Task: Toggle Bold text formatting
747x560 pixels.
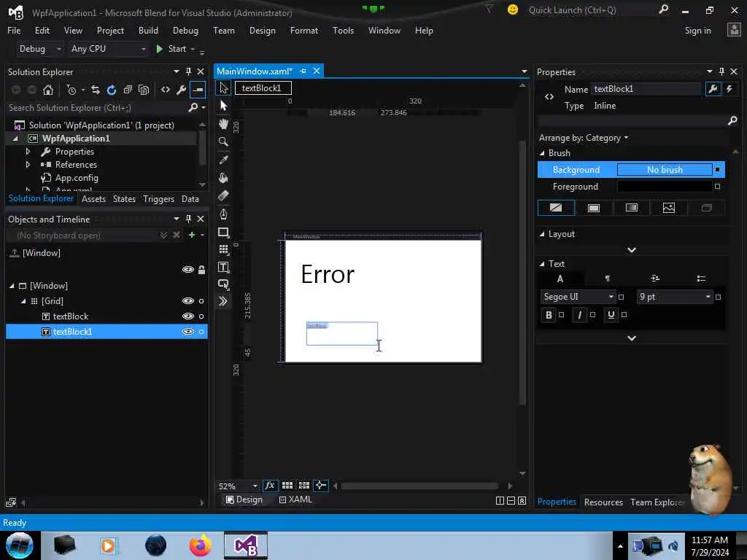Action: coord(549,315)
